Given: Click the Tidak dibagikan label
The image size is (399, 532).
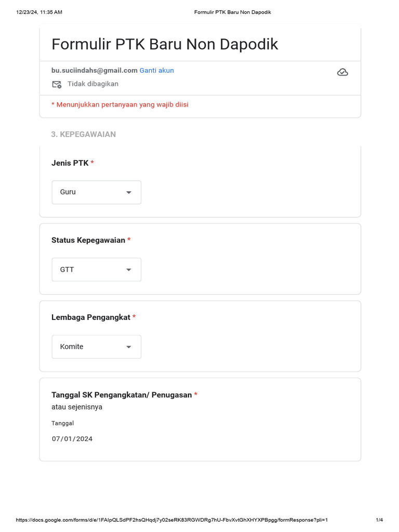Looking at the screenshot, I should [x=93, y=84].
